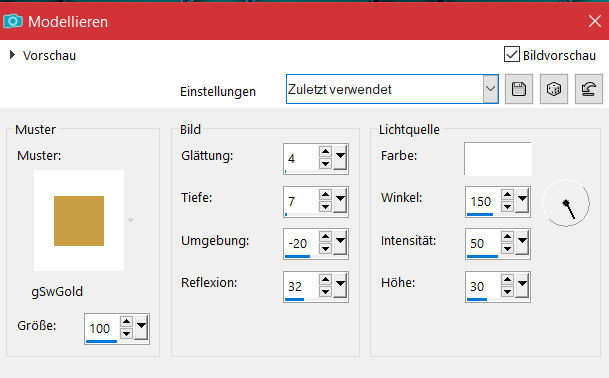This screenshot has width=609, height=378.
Task: Reset settings to default with arrow icon
Action: coord(589,89)
